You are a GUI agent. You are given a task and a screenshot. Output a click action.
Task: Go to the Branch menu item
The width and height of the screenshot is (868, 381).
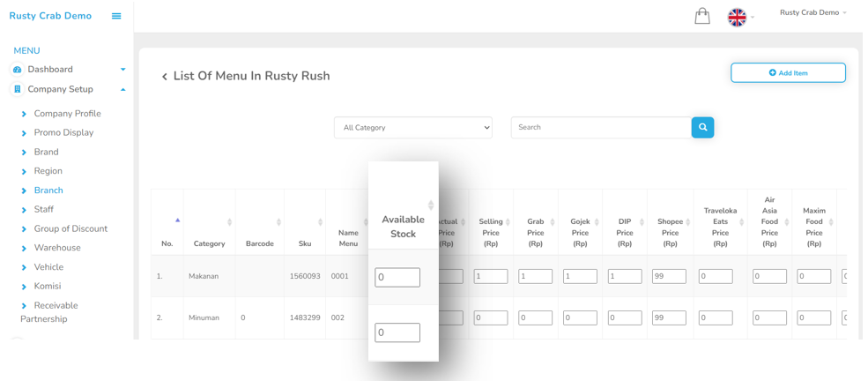click(48, 190)
